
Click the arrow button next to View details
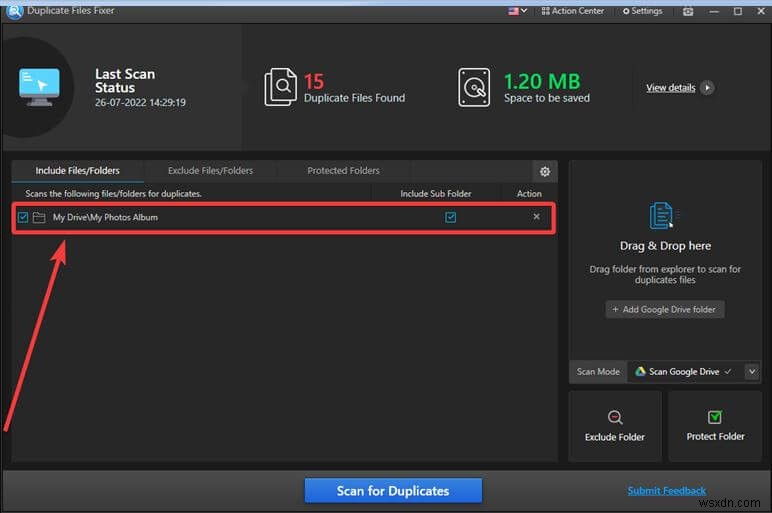pyautogui.click(x=708, y=88)
